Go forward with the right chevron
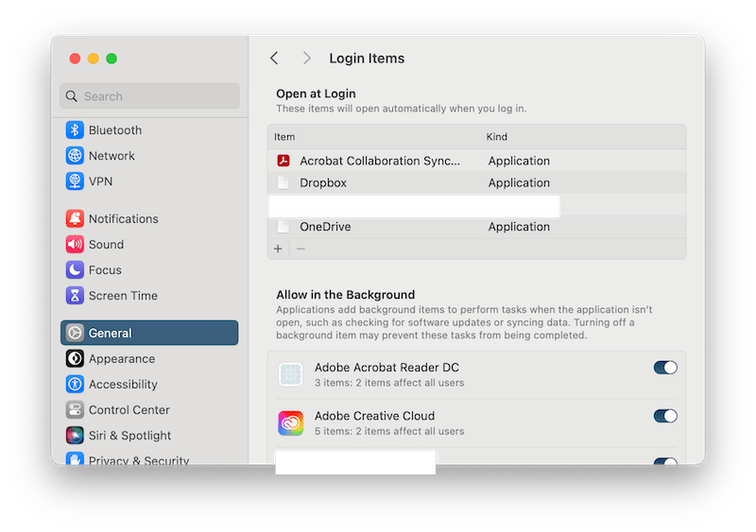 (x=306, y=59)
